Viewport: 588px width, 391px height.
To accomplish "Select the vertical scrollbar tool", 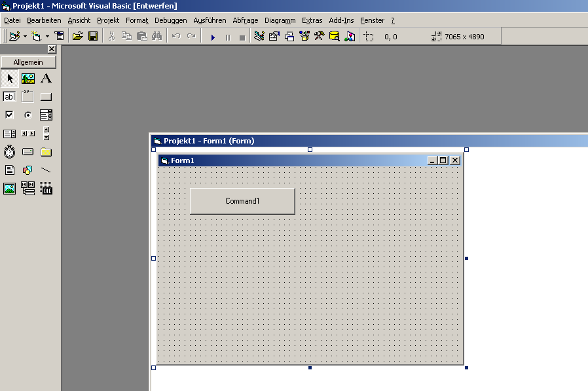I will point(46,134).
